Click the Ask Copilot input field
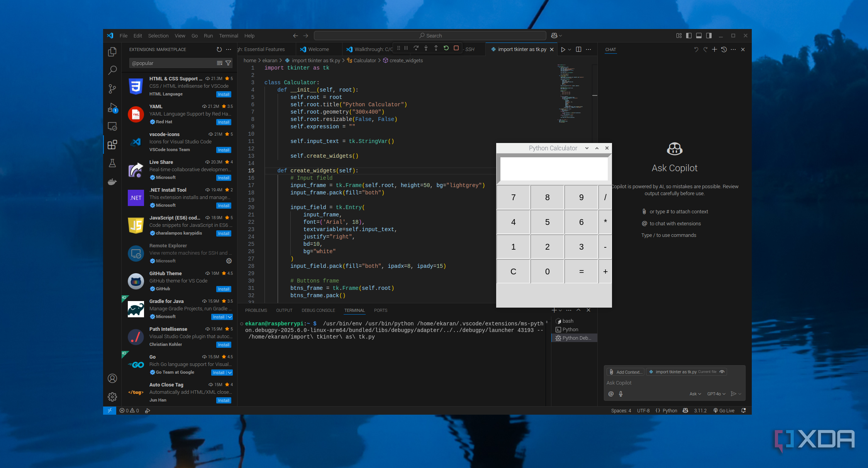Viewport: 868px width, 468px height. (674, 383)
